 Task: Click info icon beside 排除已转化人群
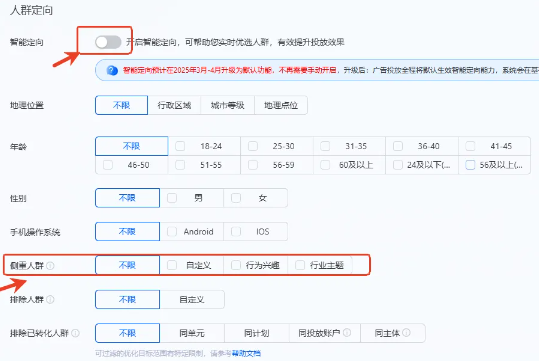click(75, 333)
